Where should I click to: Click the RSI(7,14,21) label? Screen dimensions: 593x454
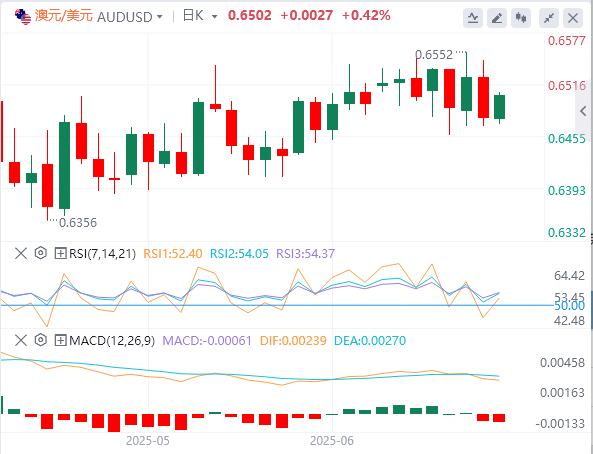tap(102, 253)
